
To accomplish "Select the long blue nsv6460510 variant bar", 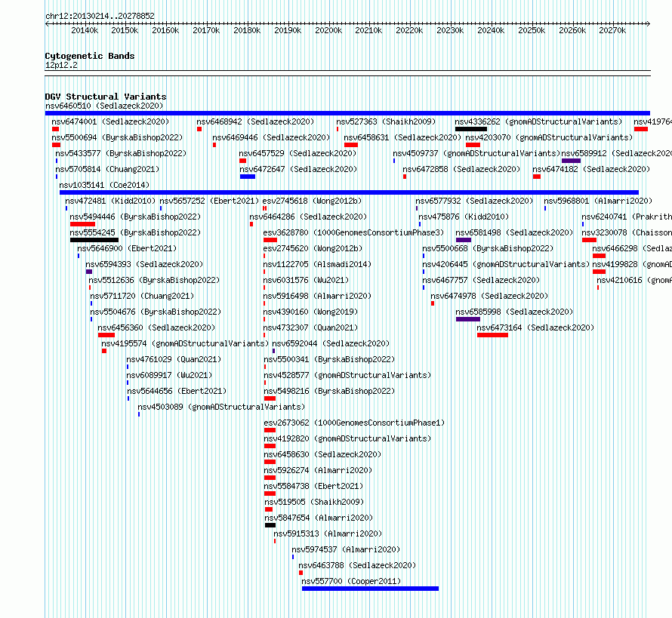I will coord(347,113).
